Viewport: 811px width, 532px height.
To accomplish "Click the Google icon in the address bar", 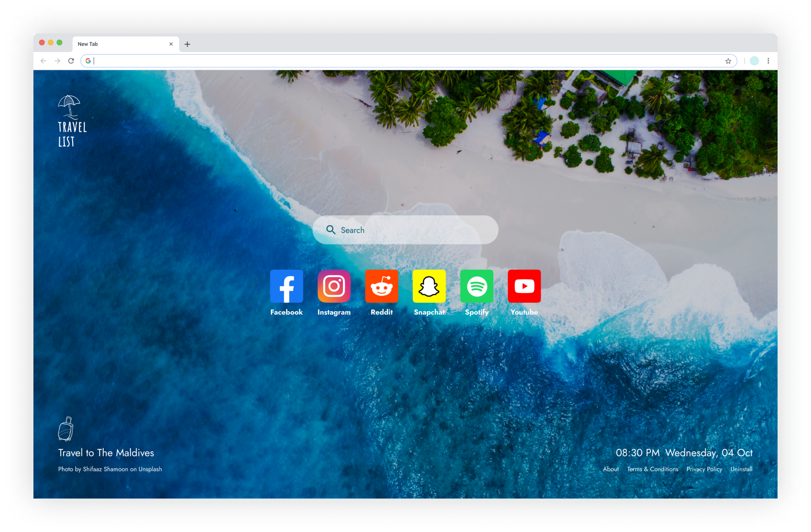I will click(88, 61).
